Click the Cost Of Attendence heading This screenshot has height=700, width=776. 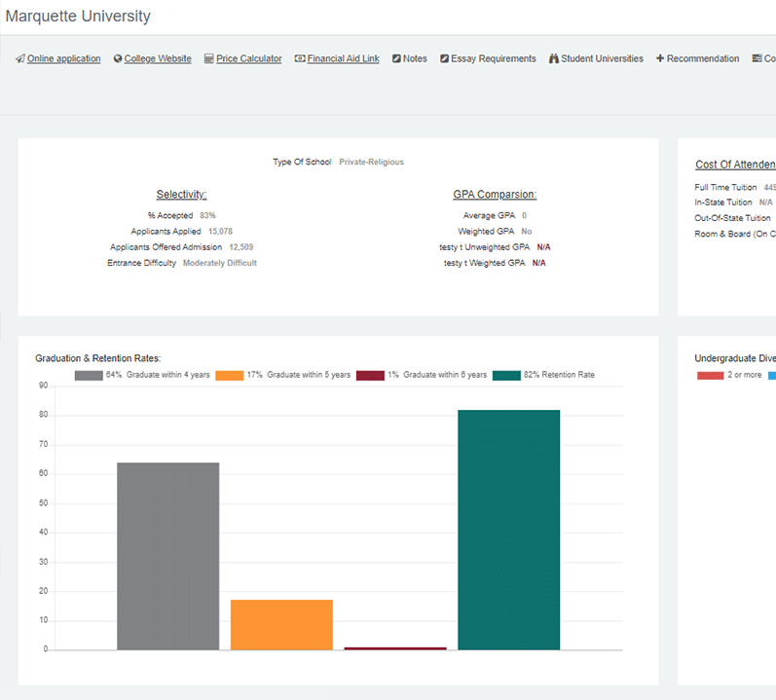[x=735, y=165]
